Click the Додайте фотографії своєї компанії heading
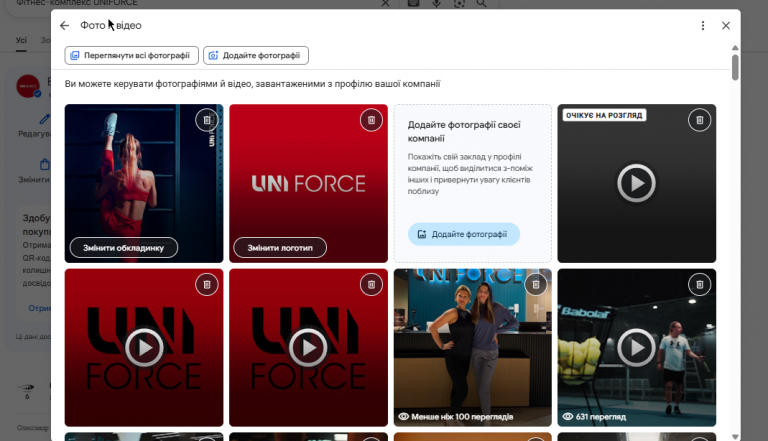This screenshot has width=768, height=441. (464, 131)
